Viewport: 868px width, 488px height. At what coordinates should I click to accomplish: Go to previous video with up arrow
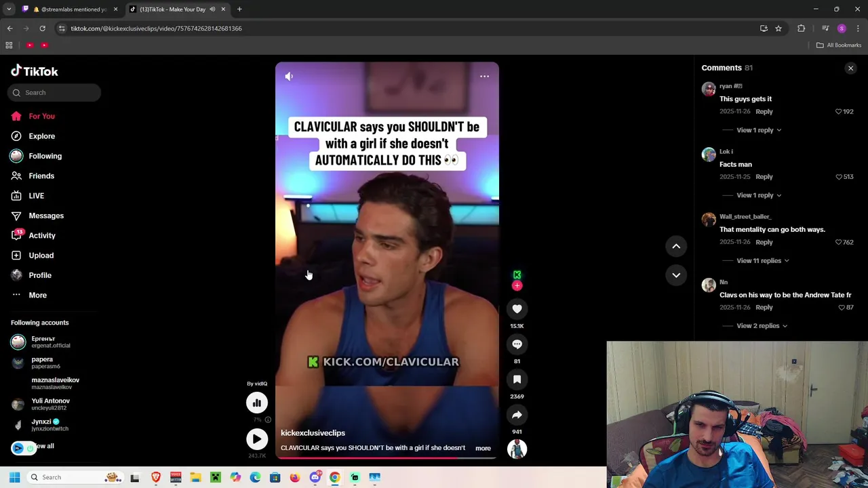tap(676, 247)
